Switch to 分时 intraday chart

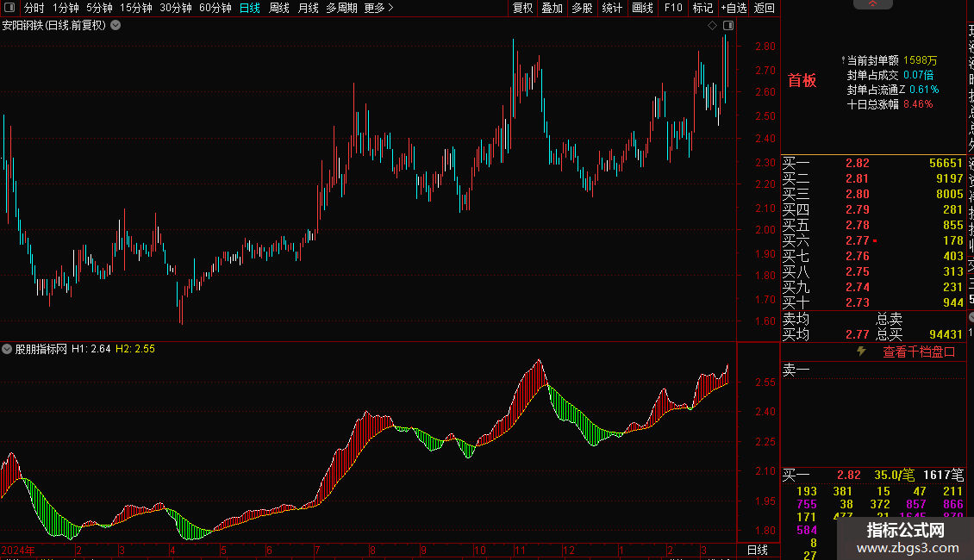(34, 8)
